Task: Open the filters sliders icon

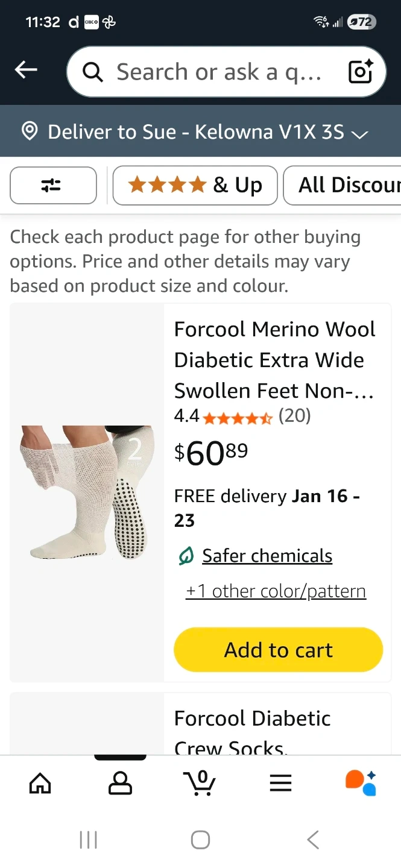Action: click(x=53, y=186)
